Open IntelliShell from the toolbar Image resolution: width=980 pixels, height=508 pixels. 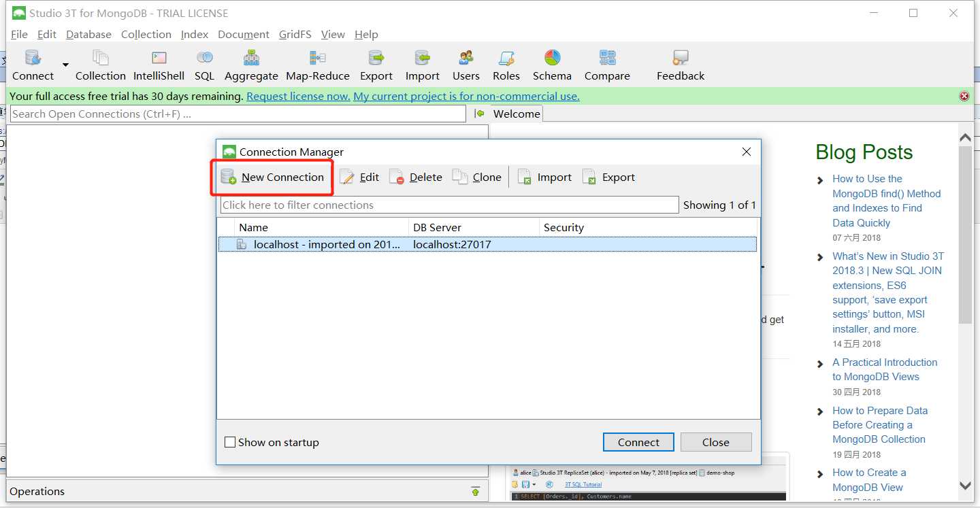159,65
